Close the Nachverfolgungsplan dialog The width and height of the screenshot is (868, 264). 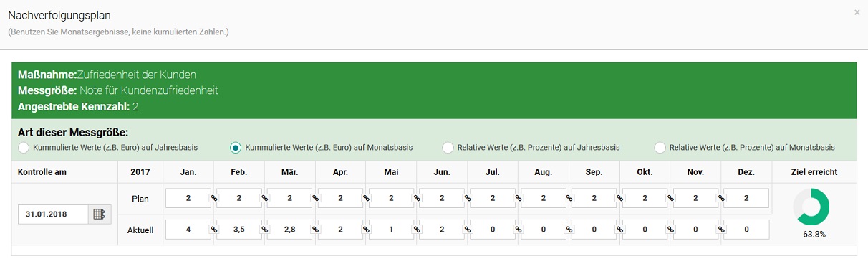857,12
